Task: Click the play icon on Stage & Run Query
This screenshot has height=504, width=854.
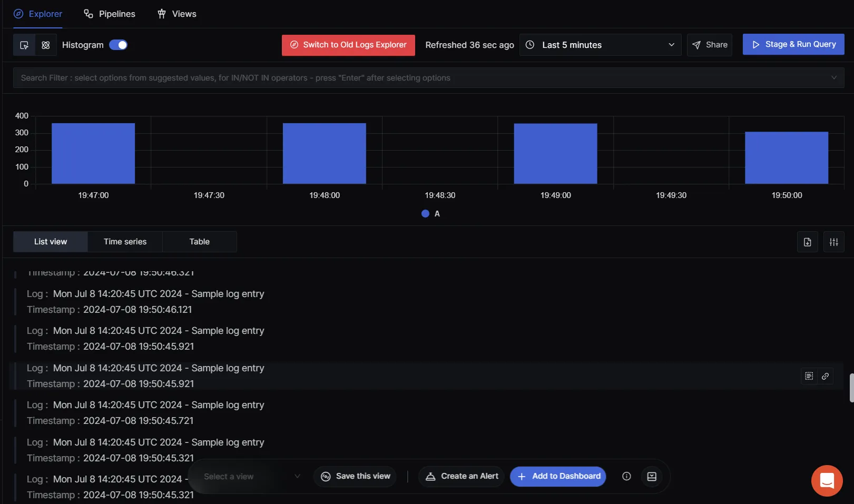Action: point(756,45)
